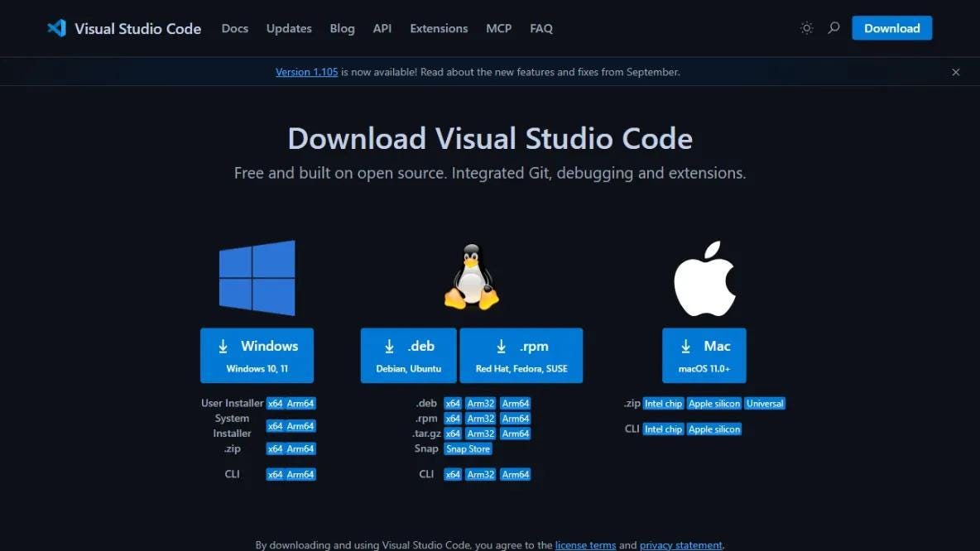
Task: Select Mac CLI Intel chip
Action: (x=663, y=429)
